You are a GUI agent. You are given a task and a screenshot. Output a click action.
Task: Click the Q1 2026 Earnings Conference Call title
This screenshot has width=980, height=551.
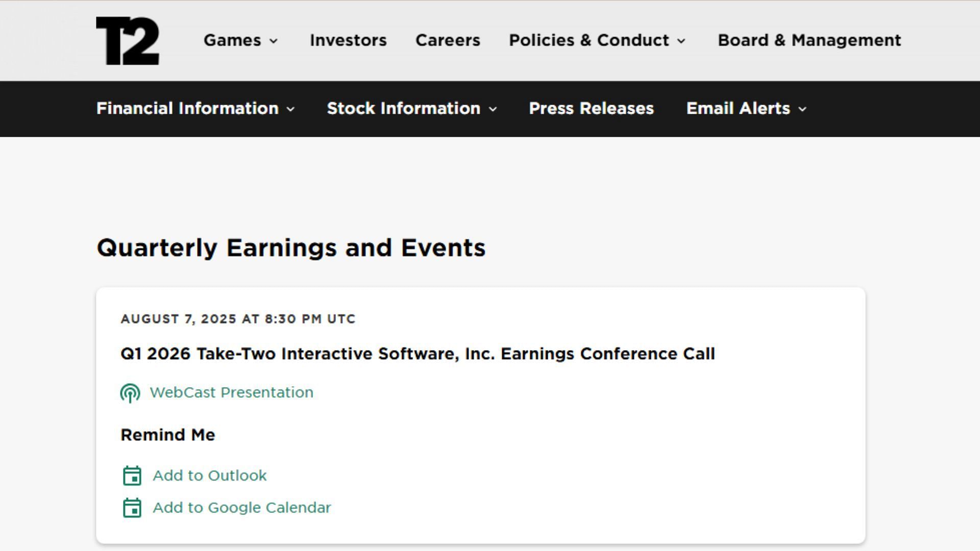click(x=418, y=354)
